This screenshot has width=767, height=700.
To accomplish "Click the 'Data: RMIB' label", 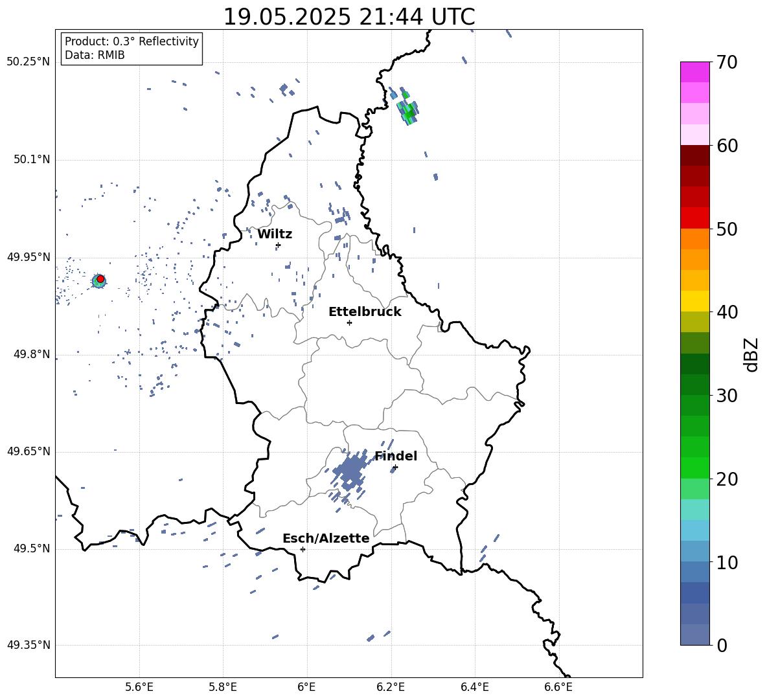I will [95, 55].
